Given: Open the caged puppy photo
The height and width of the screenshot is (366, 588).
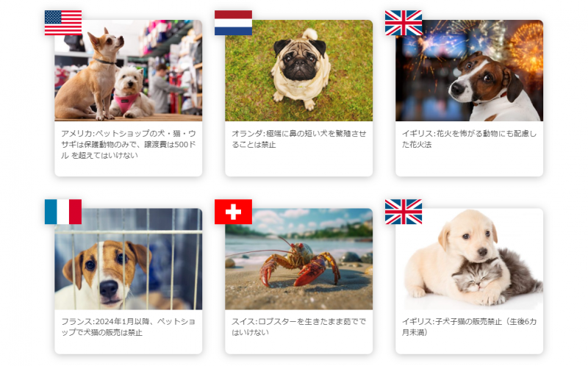Looking at the screenshot, I should (128, 259).
